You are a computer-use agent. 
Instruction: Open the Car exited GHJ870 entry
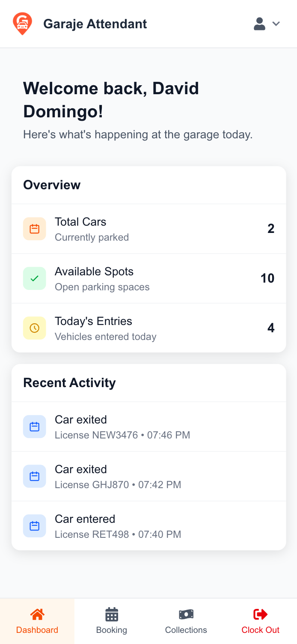[x=148, y=476]
